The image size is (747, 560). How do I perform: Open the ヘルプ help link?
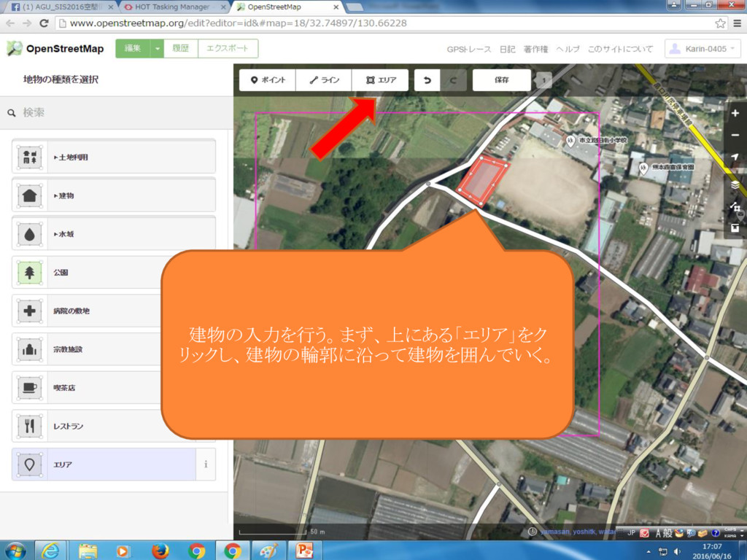(568, 49)
